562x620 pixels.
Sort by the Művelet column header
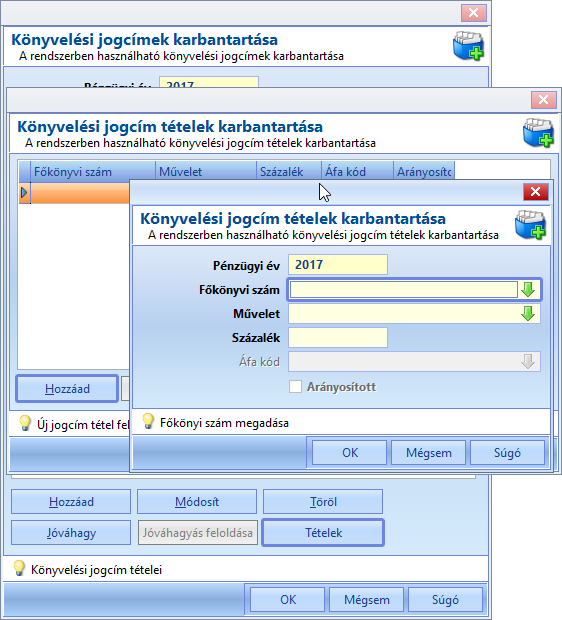pyautogui.click(x=206, y=172)
